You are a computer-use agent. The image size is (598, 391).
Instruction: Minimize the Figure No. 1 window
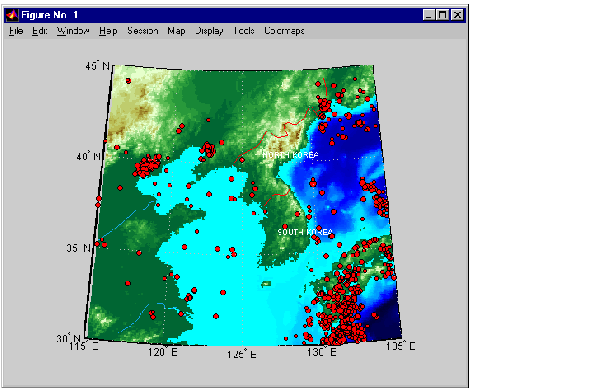coord(429,15)
